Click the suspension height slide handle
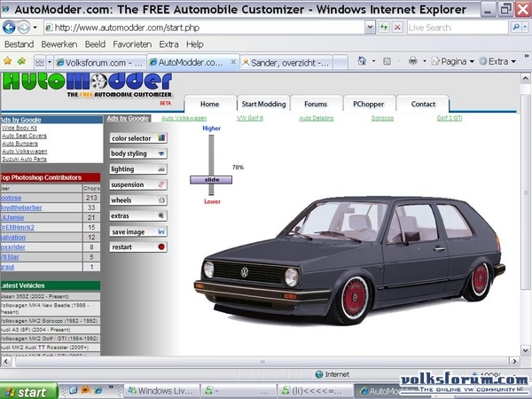This screenshot has height=399, width=532. pyautogui.click(x=211, y=180)
